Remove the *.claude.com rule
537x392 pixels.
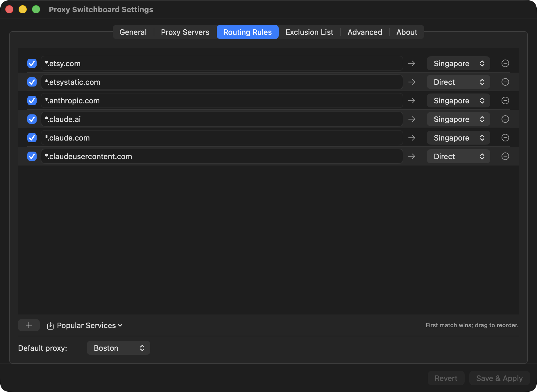point(505,138)
